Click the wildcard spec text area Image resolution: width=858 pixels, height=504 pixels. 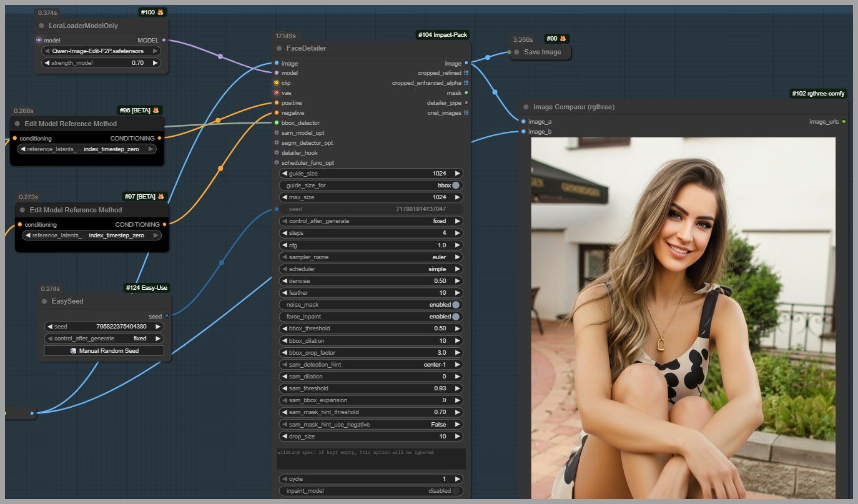371,459
